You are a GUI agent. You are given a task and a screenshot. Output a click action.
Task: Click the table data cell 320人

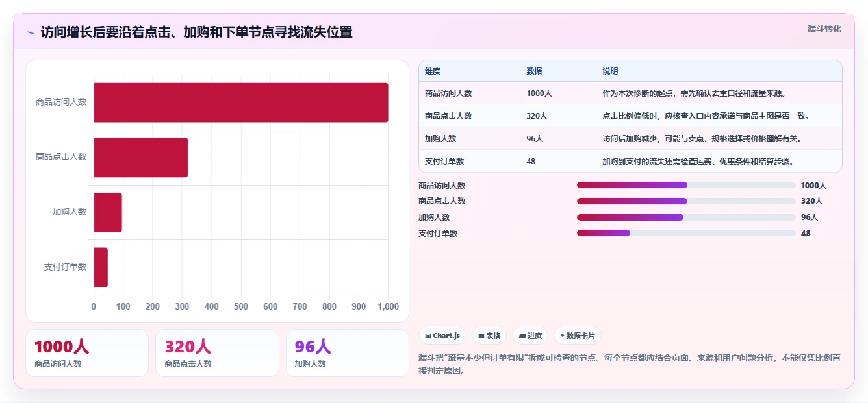point(537,116)
